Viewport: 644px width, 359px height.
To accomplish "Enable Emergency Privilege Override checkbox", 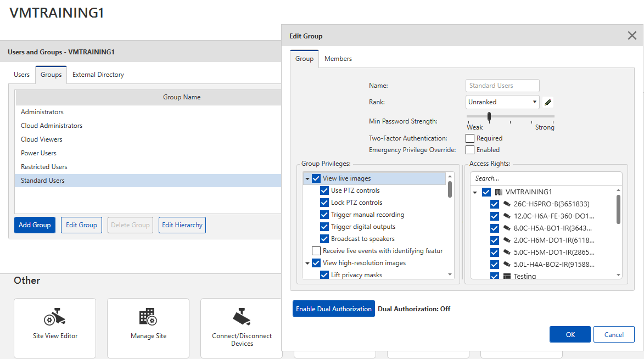I will 470,150.
